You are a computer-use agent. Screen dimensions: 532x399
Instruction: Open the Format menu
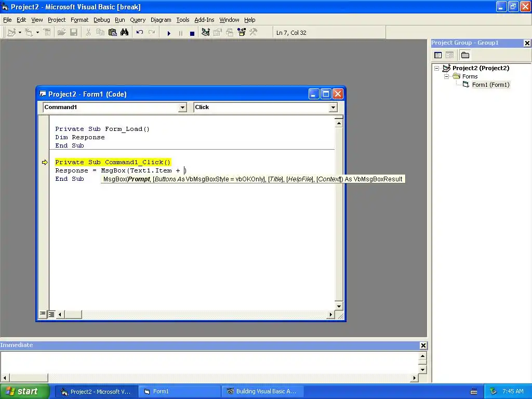click(x=79, y=20)
